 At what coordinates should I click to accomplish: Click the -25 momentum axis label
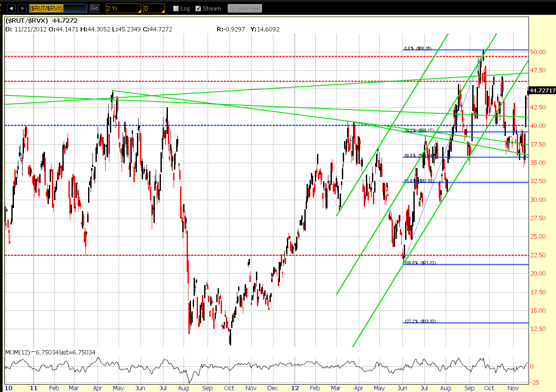click(x=535, y=382)
